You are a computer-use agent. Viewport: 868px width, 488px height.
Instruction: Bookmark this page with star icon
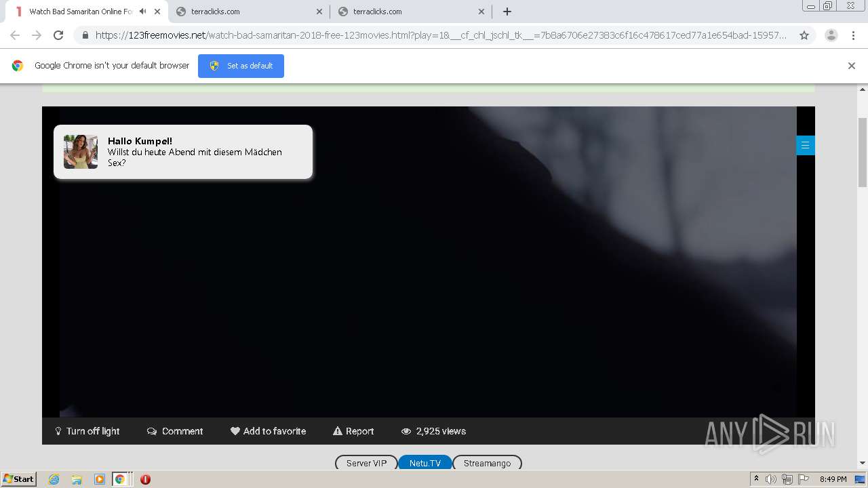tap(804, 35)
